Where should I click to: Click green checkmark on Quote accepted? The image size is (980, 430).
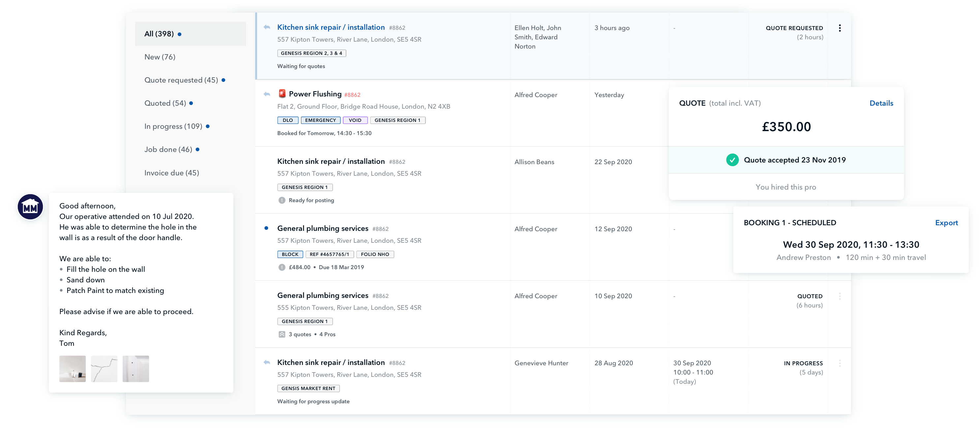(x=732, y=160)
